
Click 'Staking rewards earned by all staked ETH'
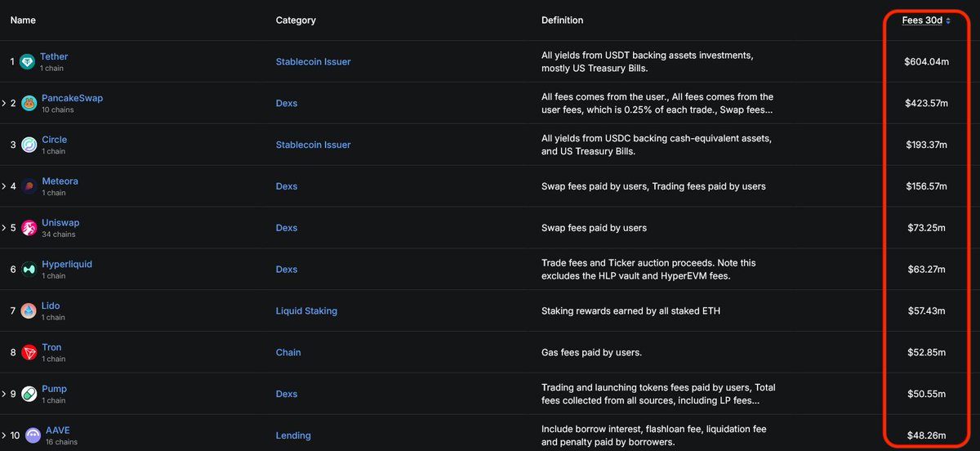pyautogui.click(x=630, y=311)
